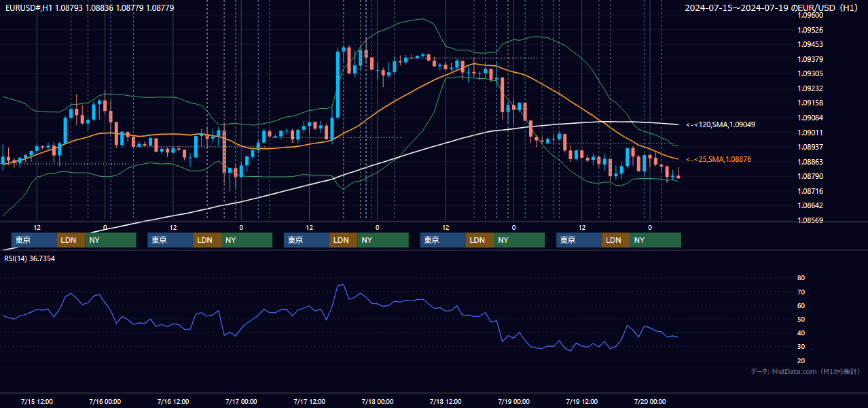The height and width of the screenshot is (408, 868).
Task: Click the 7/19 00:00 time label
Action: [513, 401]
